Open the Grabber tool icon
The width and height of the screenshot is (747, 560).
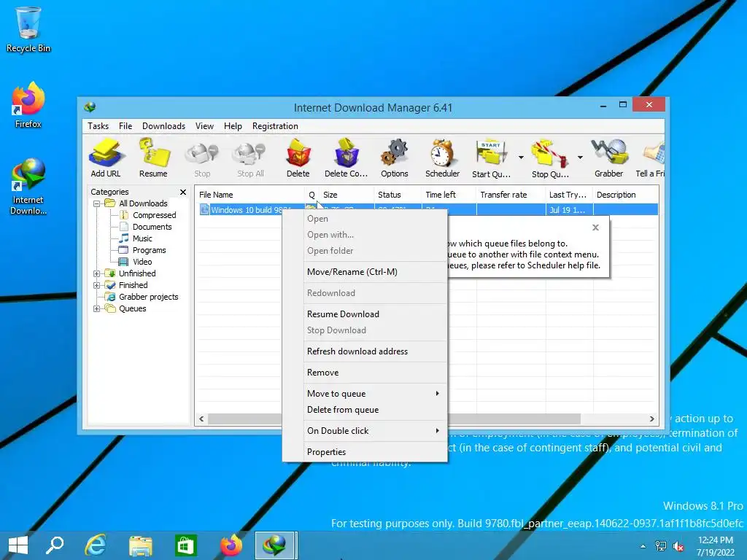(609, 157)
